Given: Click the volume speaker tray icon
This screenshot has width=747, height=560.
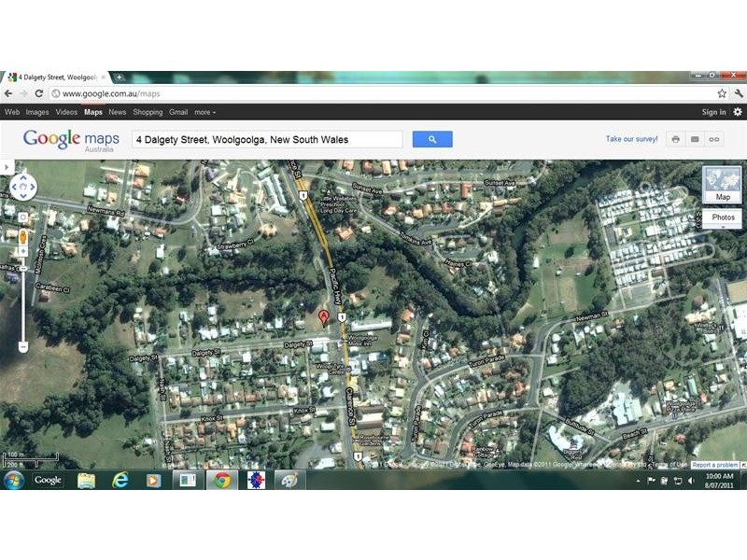Looking at the screenshot, I should pyautogui.click(x=691, y=481).
